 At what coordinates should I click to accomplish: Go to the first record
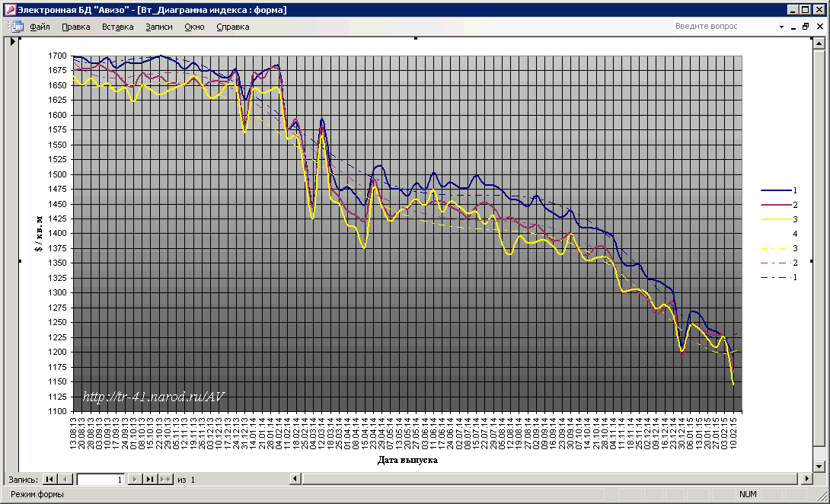(49, 479)
